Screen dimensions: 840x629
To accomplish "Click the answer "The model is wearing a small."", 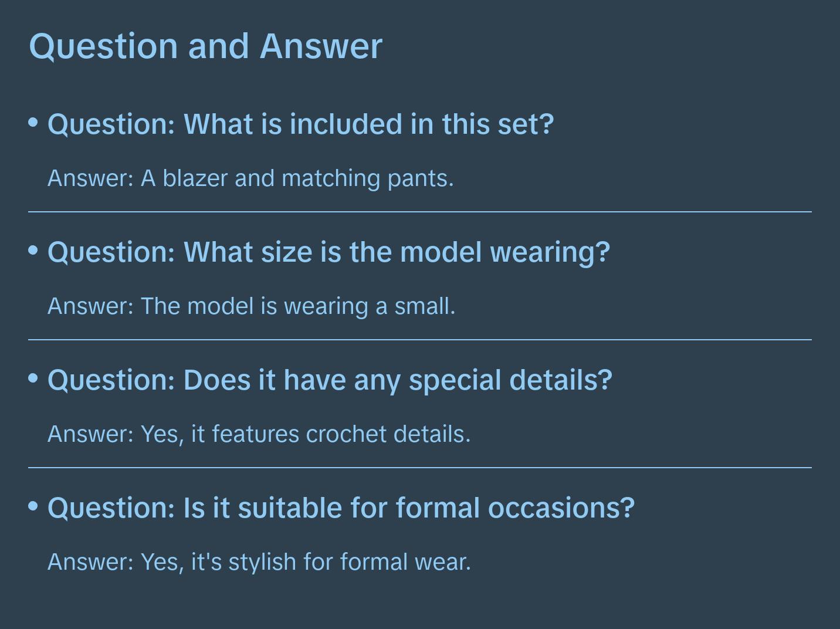I will 251,306.
